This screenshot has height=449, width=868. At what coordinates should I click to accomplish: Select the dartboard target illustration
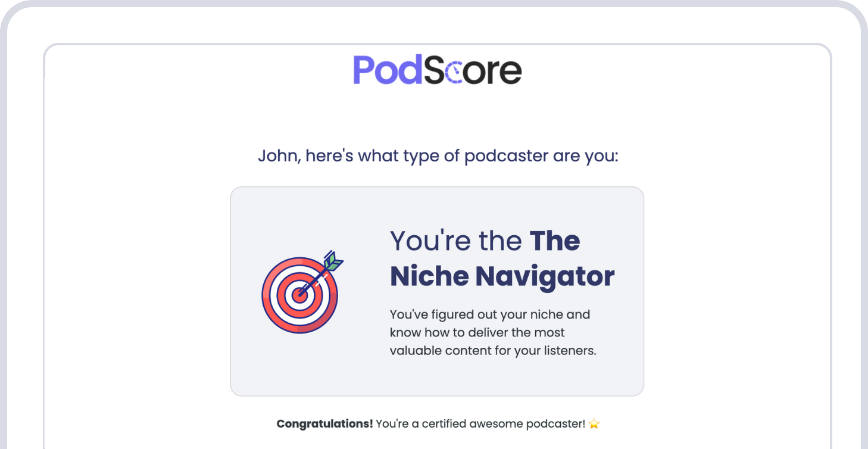click(x=299, y=295)
